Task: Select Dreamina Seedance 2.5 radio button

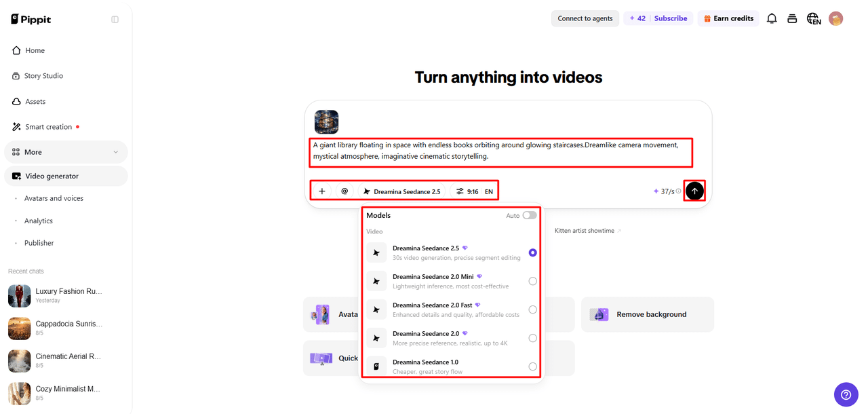Action: click(533, 252)
